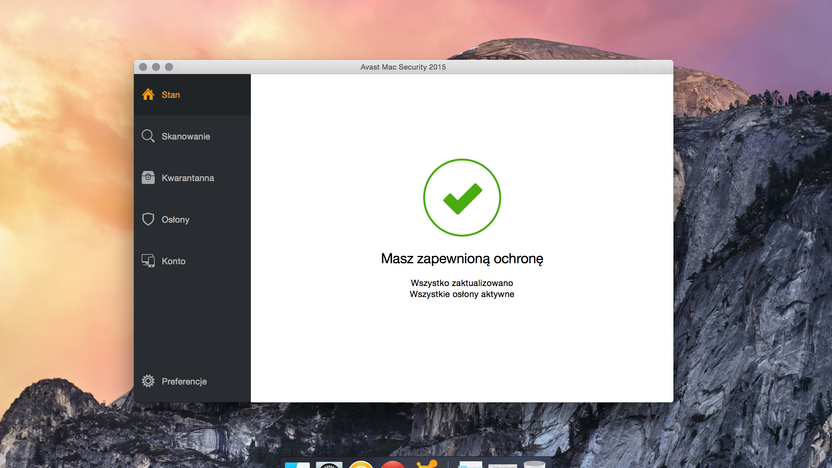Minimize the Avast window
832x468 pixels.
156,67
